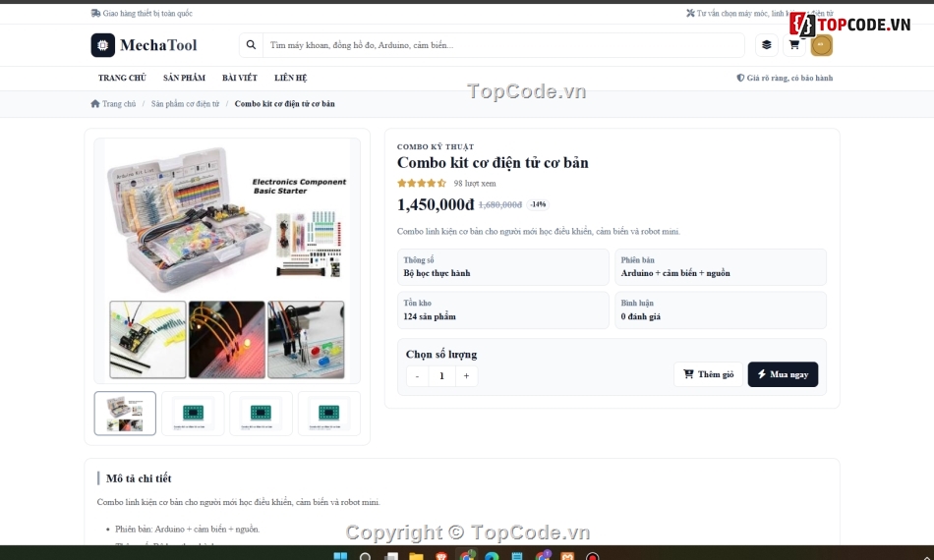This screenshot has height=560, width=934.
Task: Click the MechaTool brand name link
Action: [158, 45]
